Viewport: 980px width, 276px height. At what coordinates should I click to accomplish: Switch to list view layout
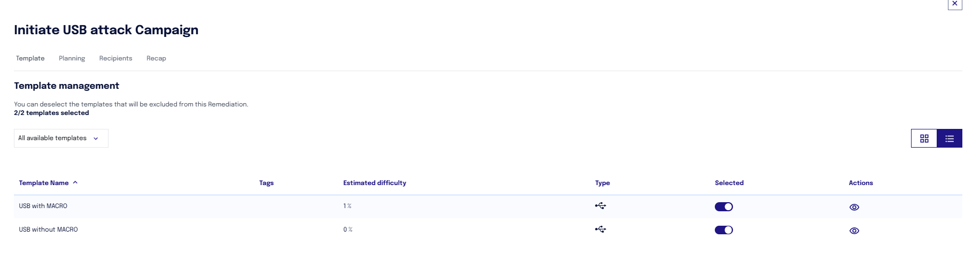click(x=950, y=139)
